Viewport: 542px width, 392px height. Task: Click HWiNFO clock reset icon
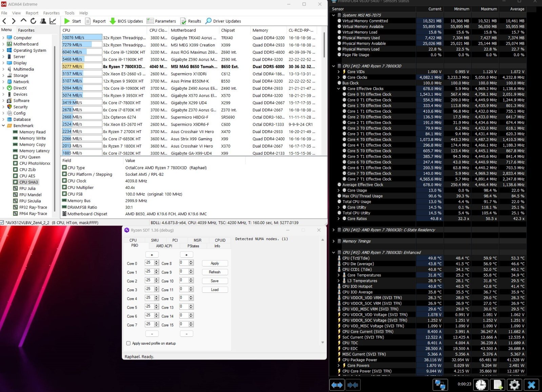481,385
